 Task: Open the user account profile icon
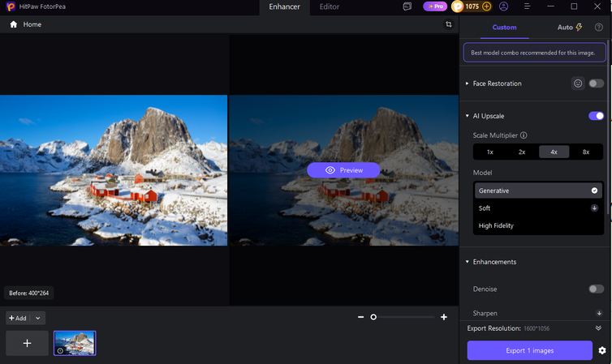[x=504, y=6]
